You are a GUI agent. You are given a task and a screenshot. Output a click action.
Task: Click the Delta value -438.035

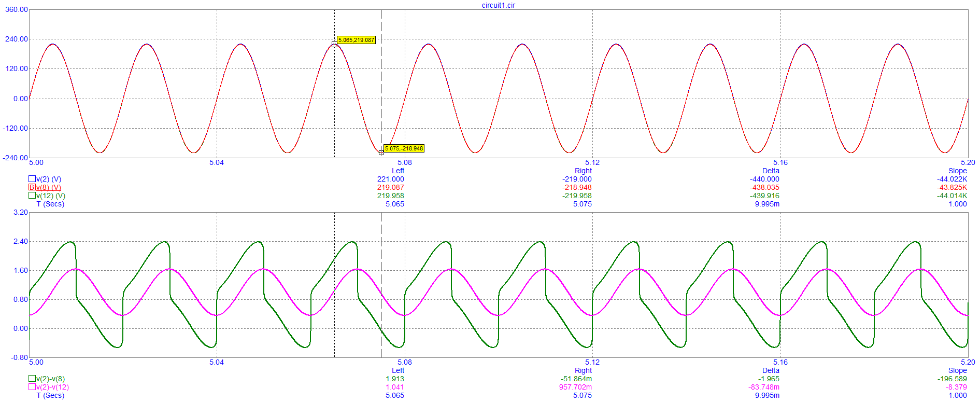click(765, 187)
